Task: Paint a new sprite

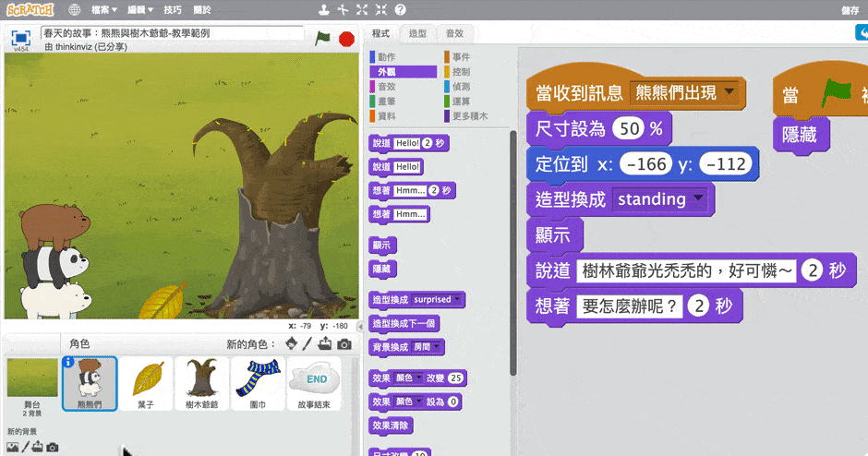Action: pyautogui.click(x=307, y=343)
